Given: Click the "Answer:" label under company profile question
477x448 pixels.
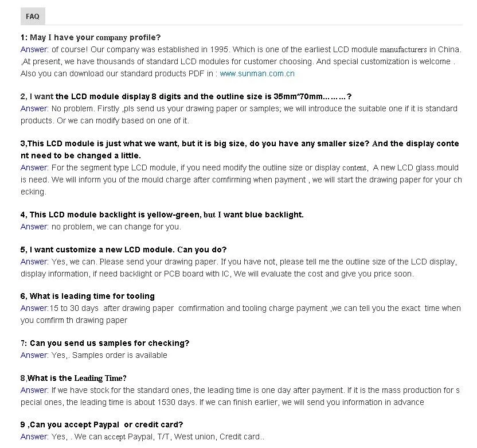Looking at the screenshot, I should pyautogui.click(x=34, y=49).
